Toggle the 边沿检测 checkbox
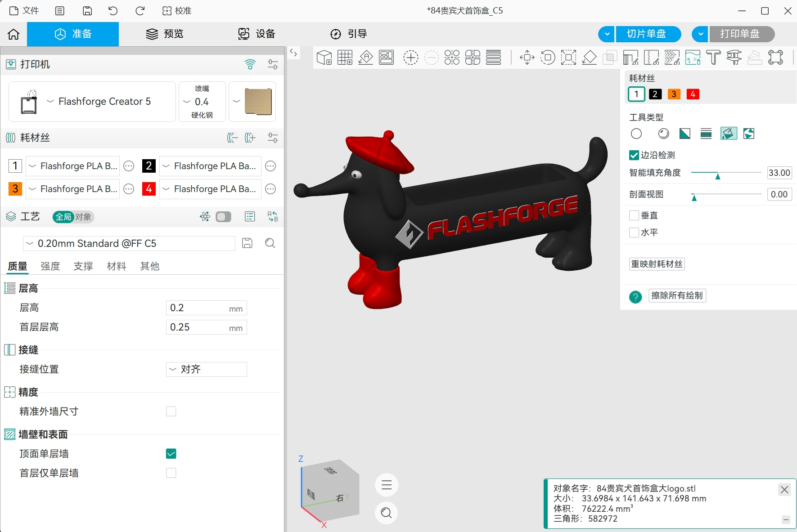 tap(634, 155)
